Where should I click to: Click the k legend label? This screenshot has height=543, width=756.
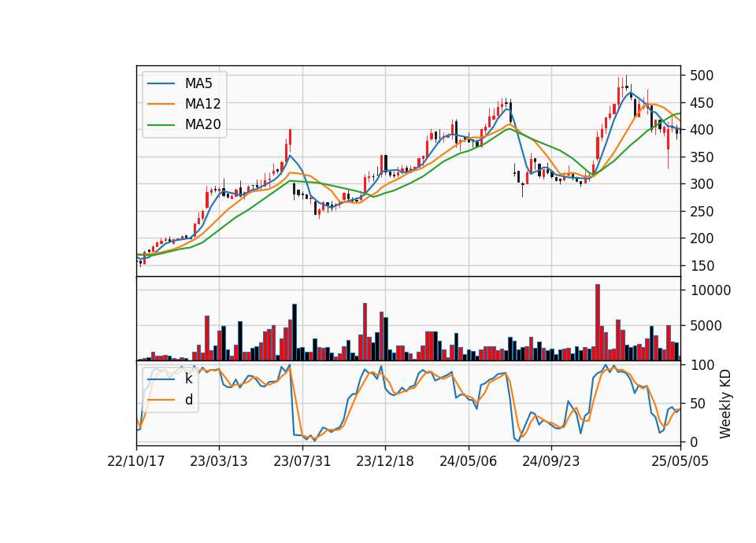pyautogui.click(x=188, y=379)
